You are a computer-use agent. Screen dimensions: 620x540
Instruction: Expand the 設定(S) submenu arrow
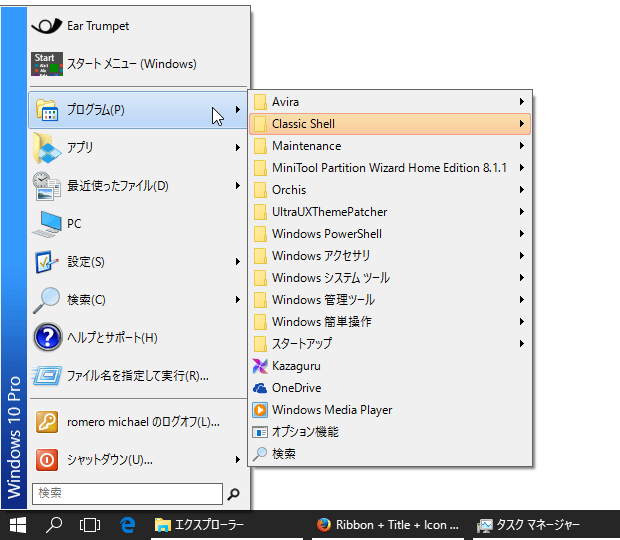[238, 261]
